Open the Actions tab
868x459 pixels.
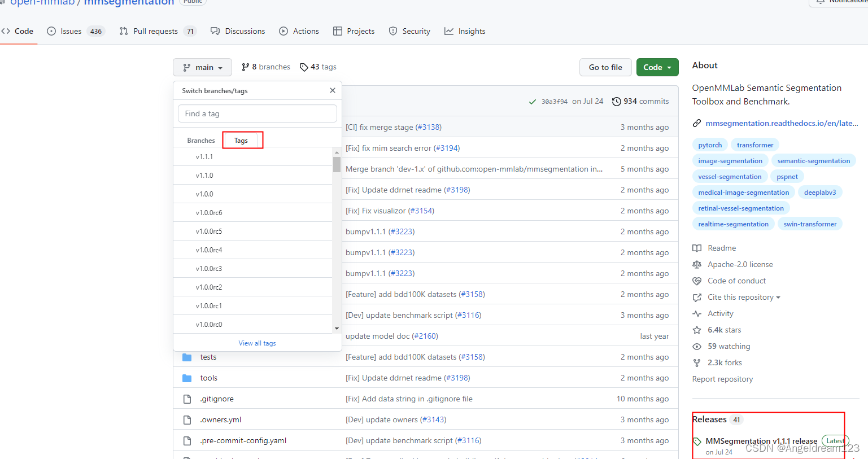click(299, 31)
